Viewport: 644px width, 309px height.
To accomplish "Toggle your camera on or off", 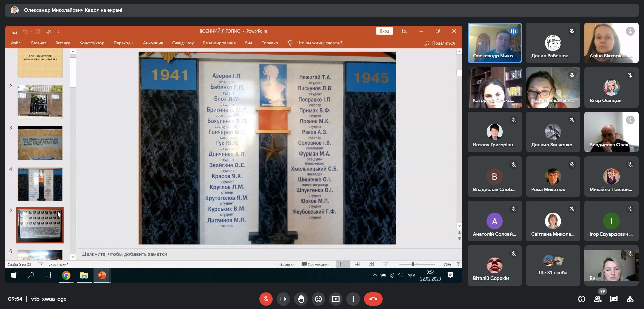I will click(283, 299).
